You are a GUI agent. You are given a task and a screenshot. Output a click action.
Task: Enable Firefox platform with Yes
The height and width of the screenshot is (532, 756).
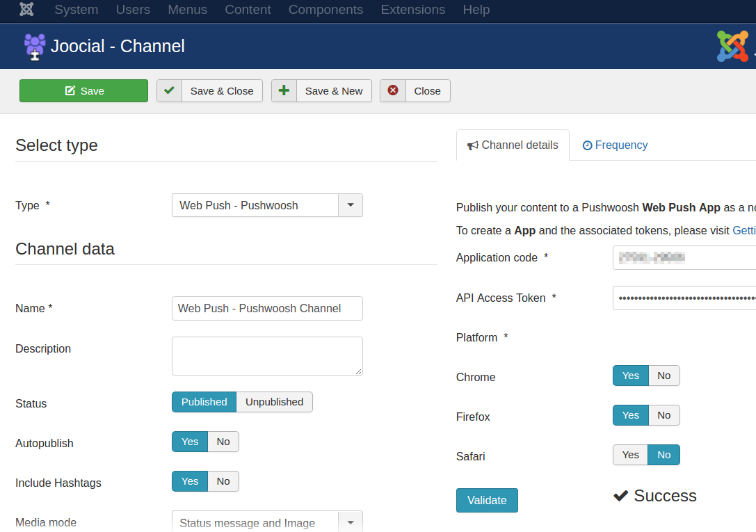click(631, 415)
